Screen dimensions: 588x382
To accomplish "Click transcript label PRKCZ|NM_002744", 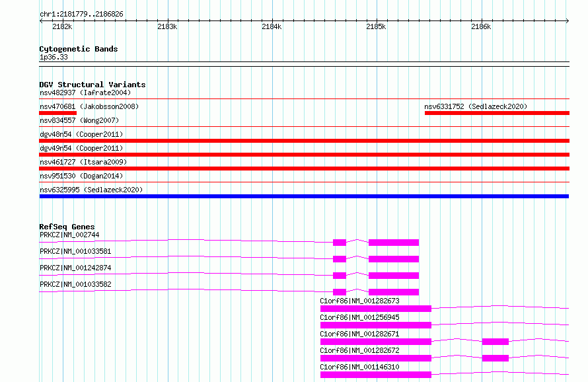I will (69, 235).
